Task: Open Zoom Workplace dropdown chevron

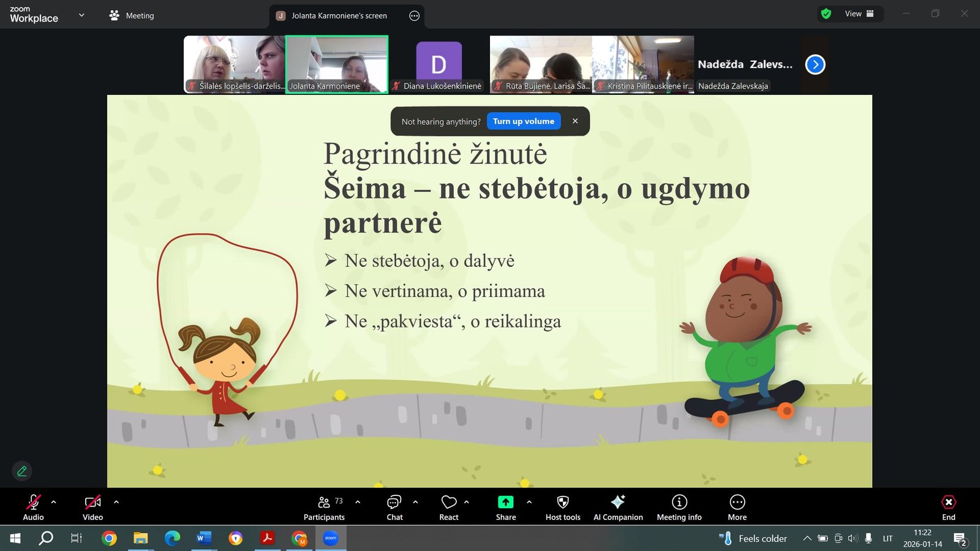Action: pos(81,15)
